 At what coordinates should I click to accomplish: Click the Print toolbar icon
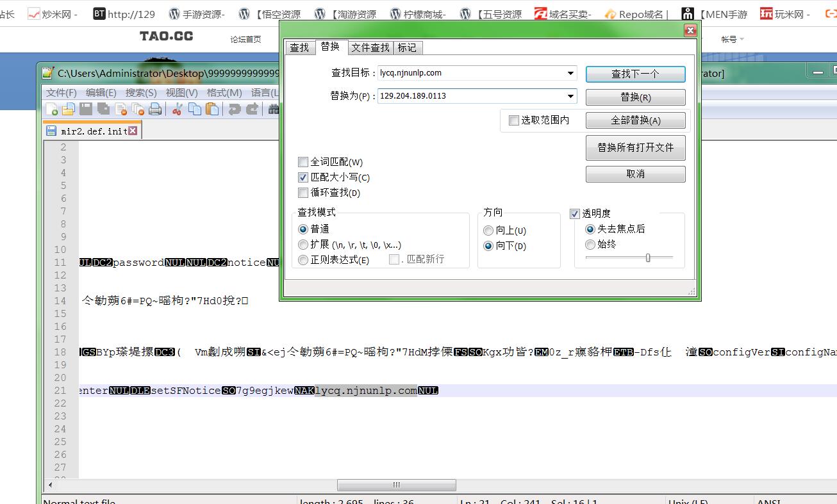tap(155, 110)
